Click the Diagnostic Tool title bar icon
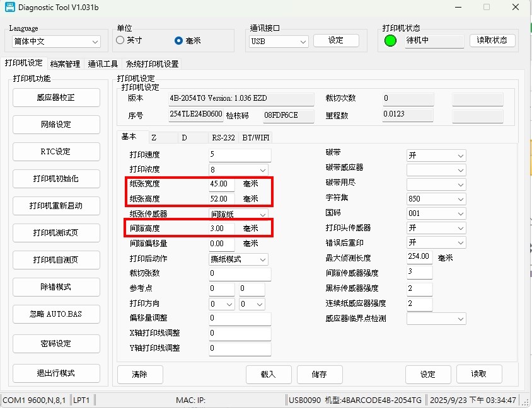 [x=9, y=7]
